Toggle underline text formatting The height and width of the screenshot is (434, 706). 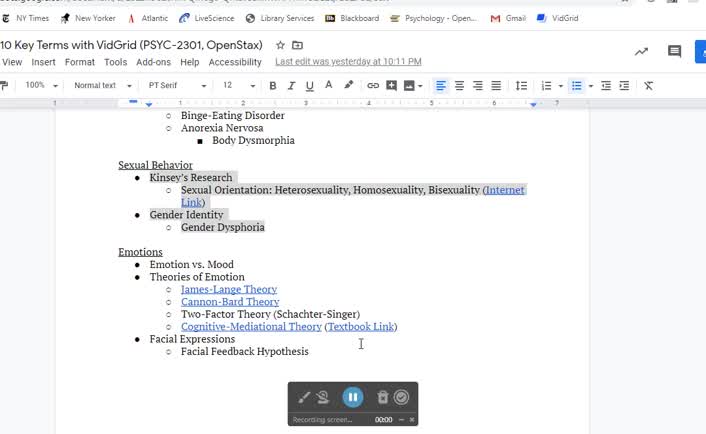coord(310,86)
